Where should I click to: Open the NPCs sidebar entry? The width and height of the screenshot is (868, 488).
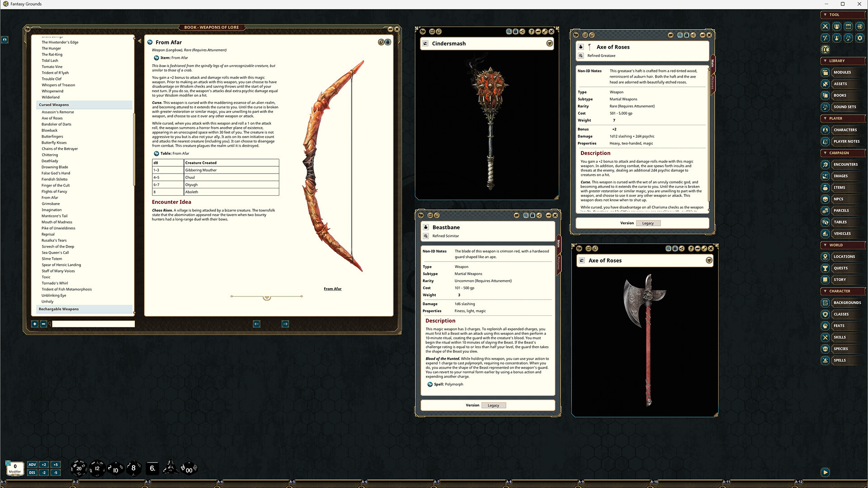pos(838,199)
